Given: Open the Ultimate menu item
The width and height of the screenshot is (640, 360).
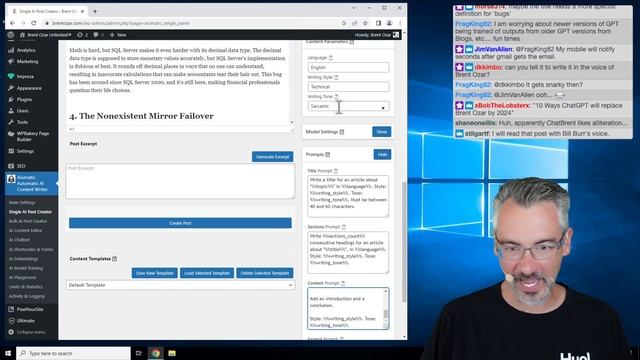Looking at the screenshot, I should pos(25,321).
